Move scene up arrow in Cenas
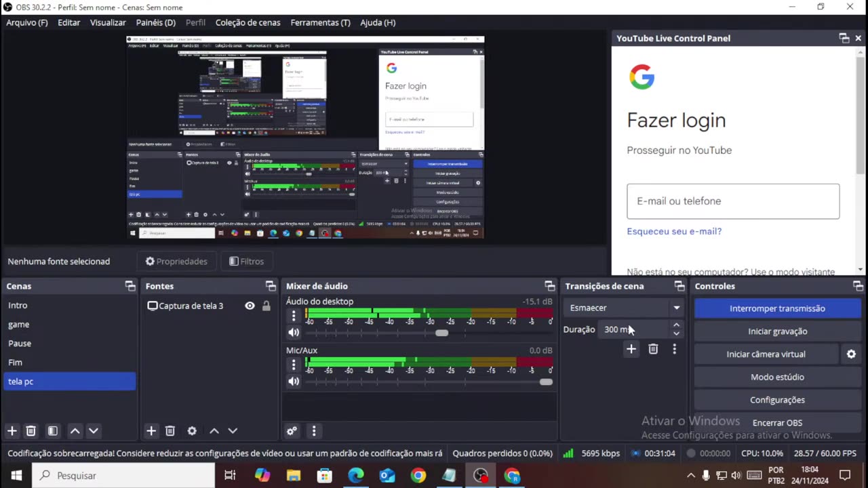The height and width of the screenshot is (488, 868). click(x=75, y=431)
